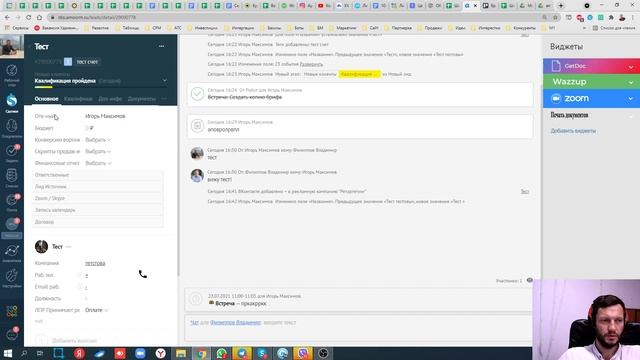
Task: Click the note icon beside аповролрапл entry
Action: tap(197, 126)
